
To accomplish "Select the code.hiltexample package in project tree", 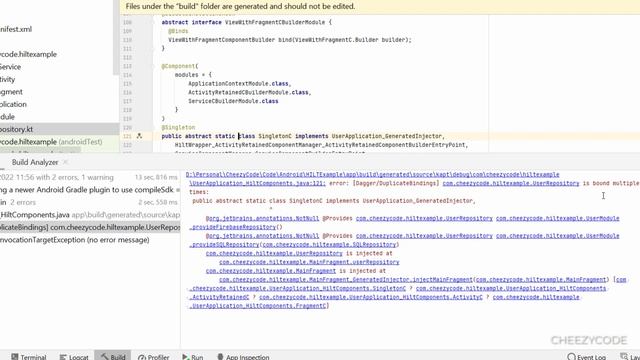I will 28,54.
